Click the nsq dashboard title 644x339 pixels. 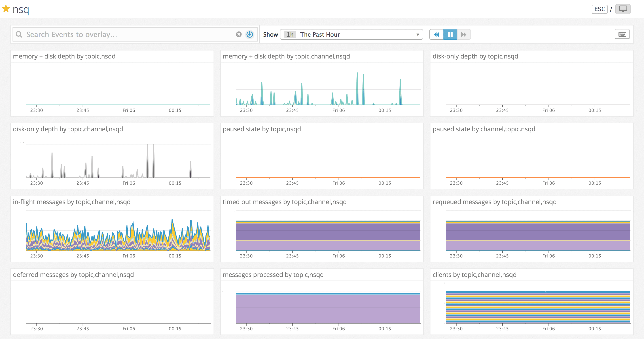tap(21, 9)
